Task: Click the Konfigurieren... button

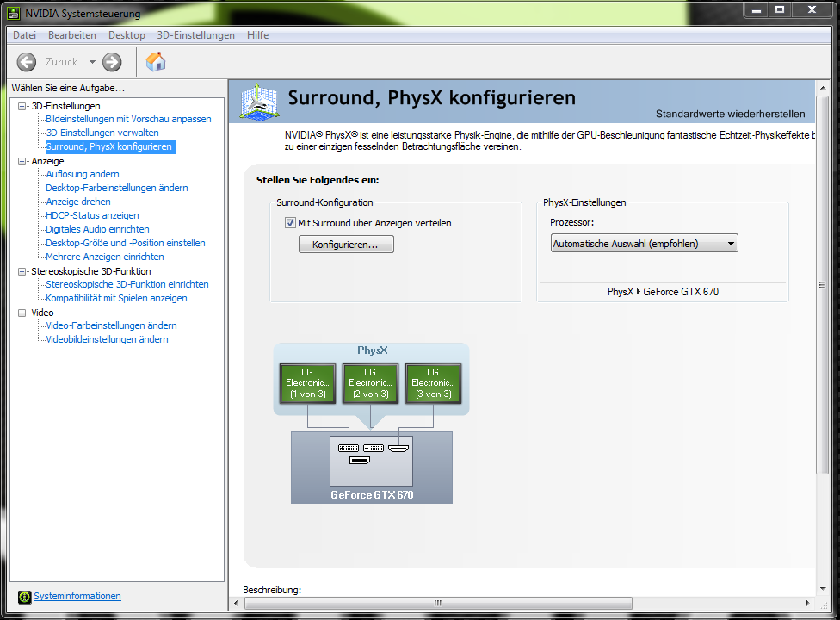Action: coord(346,245)
